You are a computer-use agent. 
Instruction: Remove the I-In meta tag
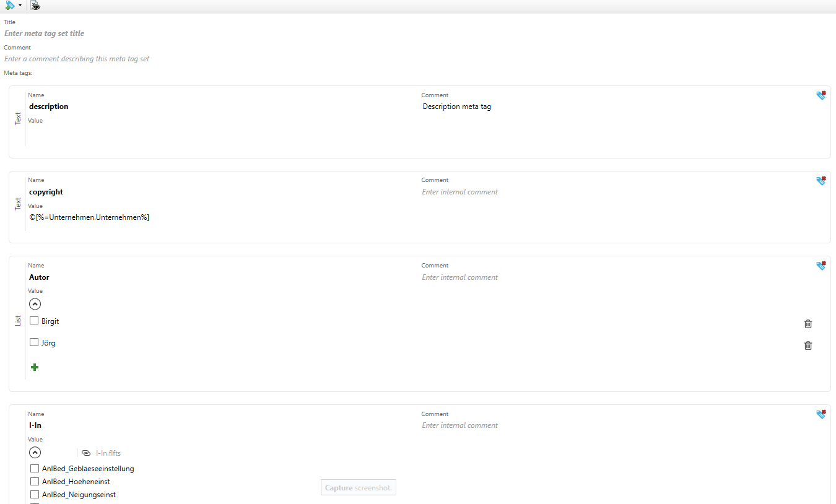821,414
